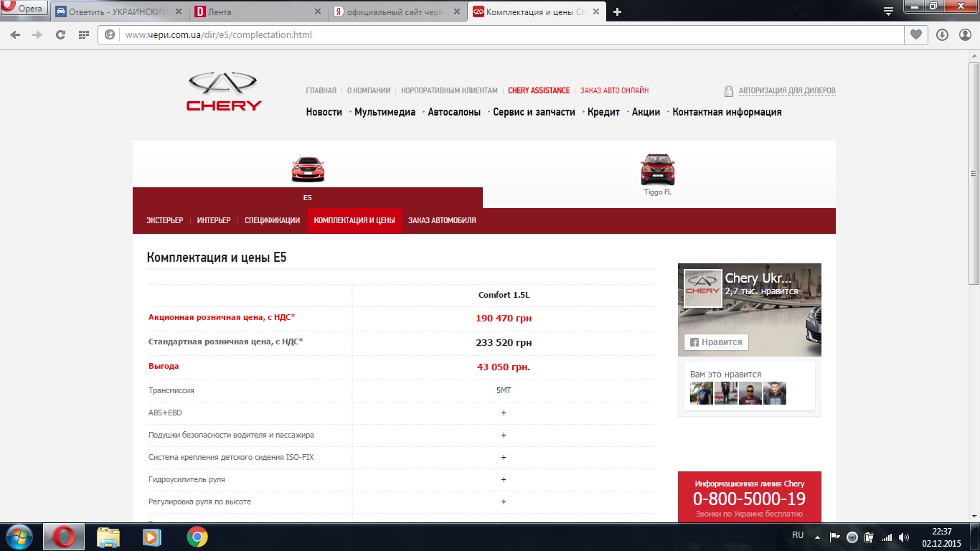
Task: Close the "официальный сайт чери" tab
Action: coord(457,12)
